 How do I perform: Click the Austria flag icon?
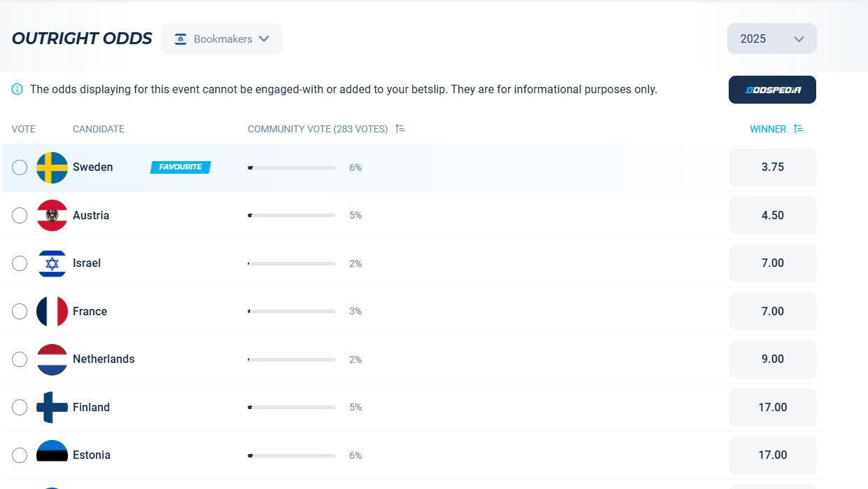point(52,215)
